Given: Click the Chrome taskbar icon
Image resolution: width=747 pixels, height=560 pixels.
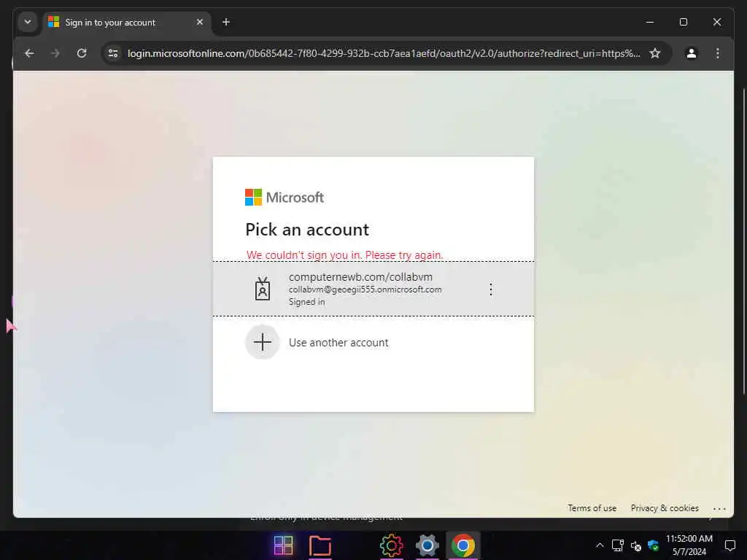Looking at the screenshot, I should [x=462, y=545].
